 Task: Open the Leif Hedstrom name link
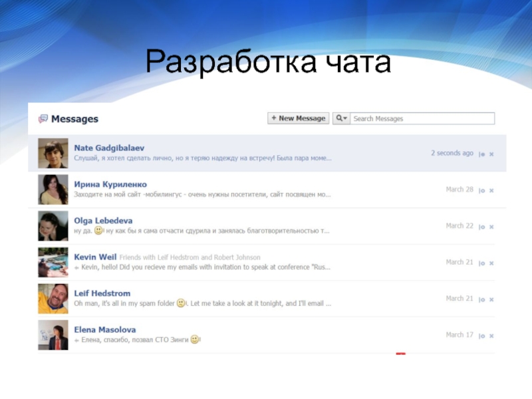tap(102, 293)
